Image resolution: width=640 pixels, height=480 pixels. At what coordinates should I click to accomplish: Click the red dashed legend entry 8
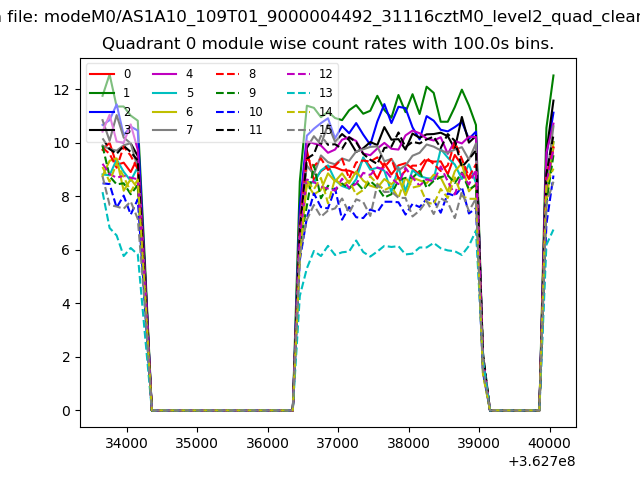(236, 74)
